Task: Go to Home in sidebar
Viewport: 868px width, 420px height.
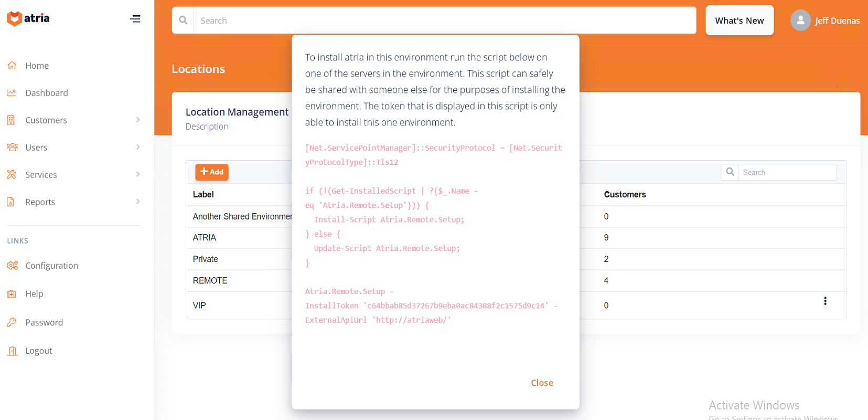Action: pyautogui.click(x=37, y=66)
